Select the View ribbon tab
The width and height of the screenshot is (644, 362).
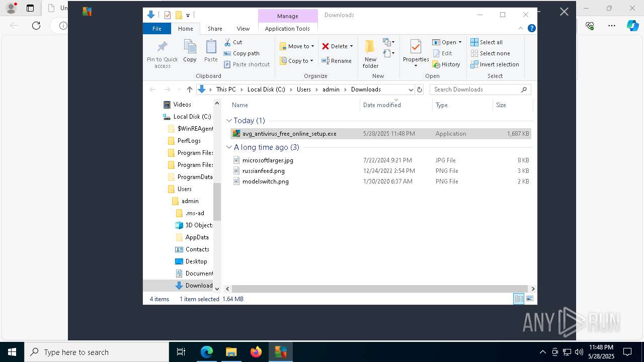(243, 29)
